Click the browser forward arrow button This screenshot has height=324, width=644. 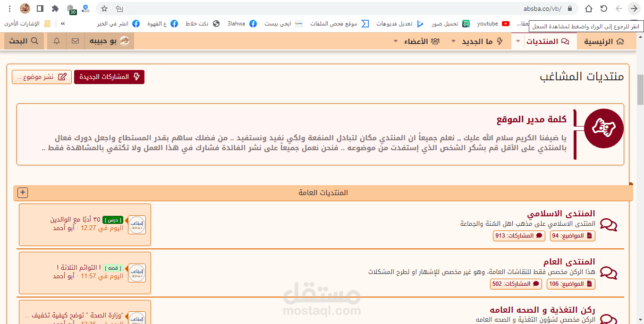point(619,9)
